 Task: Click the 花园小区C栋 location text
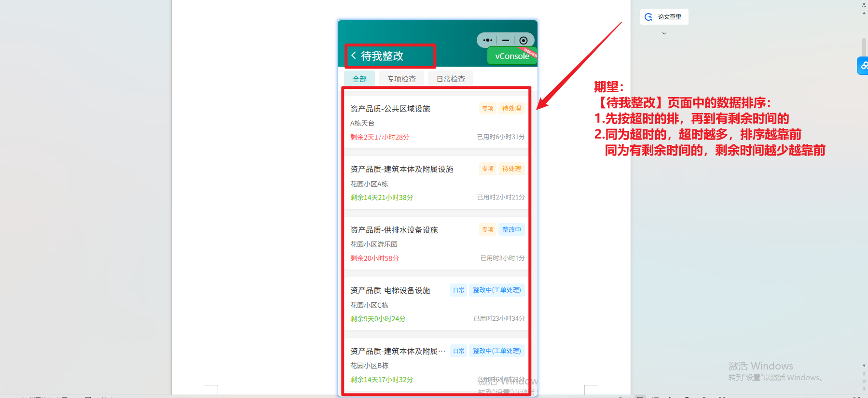point(369,305)
